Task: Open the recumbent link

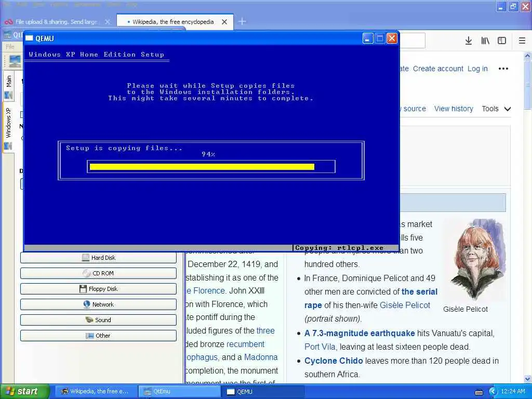Action: click(245, 344)
